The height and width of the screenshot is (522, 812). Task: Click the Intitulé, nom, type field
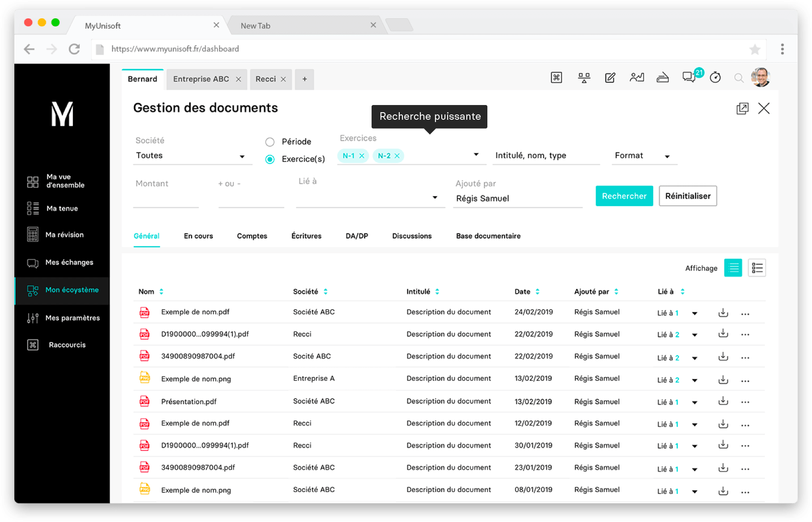[546, 156]
